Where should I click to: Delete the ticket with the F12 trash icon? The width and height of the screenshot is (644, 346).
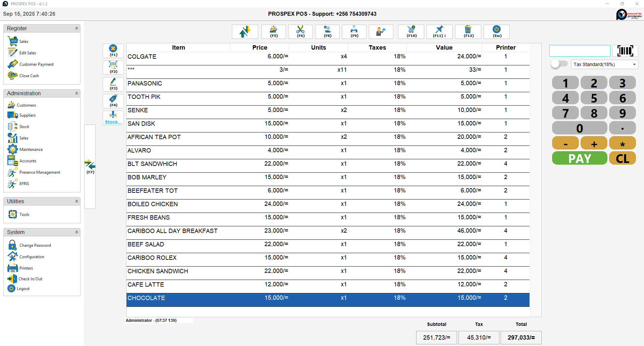tap(468, 32)
